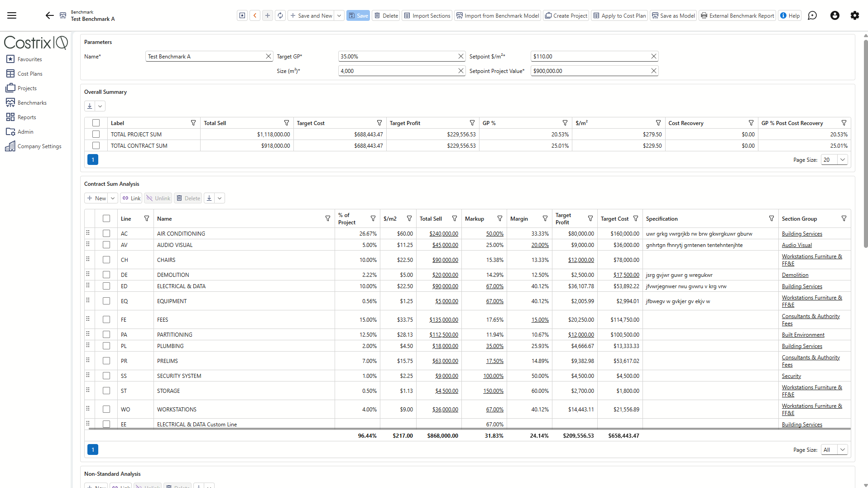This screenshot has height=488, width=868.
Task: Open the $240,000.00 Total Sell link
Action: [x=444, y=234]
